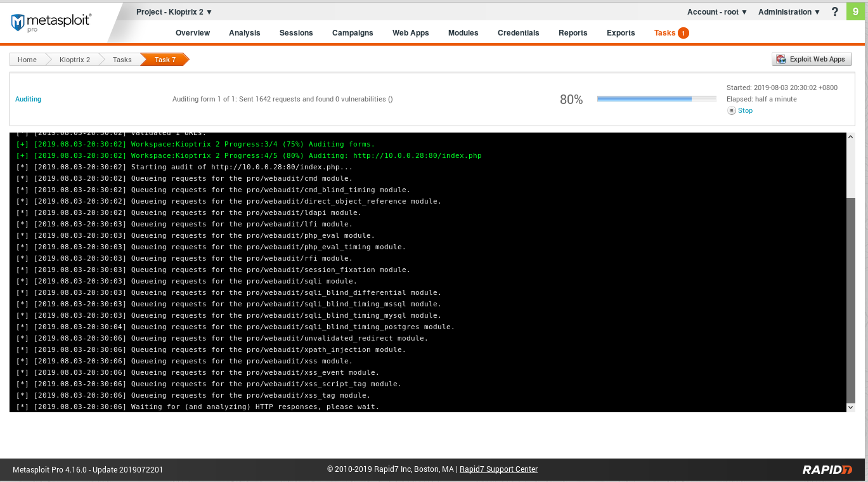Click the xss_tag module log line
The width and height of the screenshot is (868, 482).
point(193,395)
